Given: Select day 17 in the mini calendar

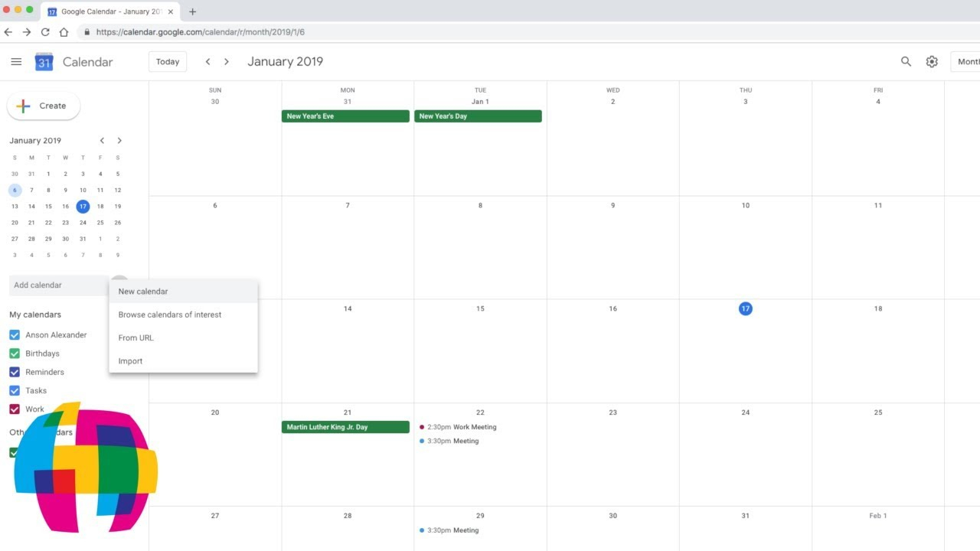Looking at the screenshot, I should [x=83, y=207].
